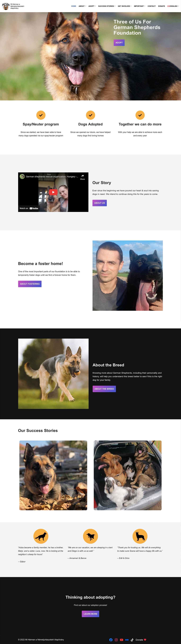181x644 pixels.
Task: Select Donate in the top navigation
Action: click(162, 6)
